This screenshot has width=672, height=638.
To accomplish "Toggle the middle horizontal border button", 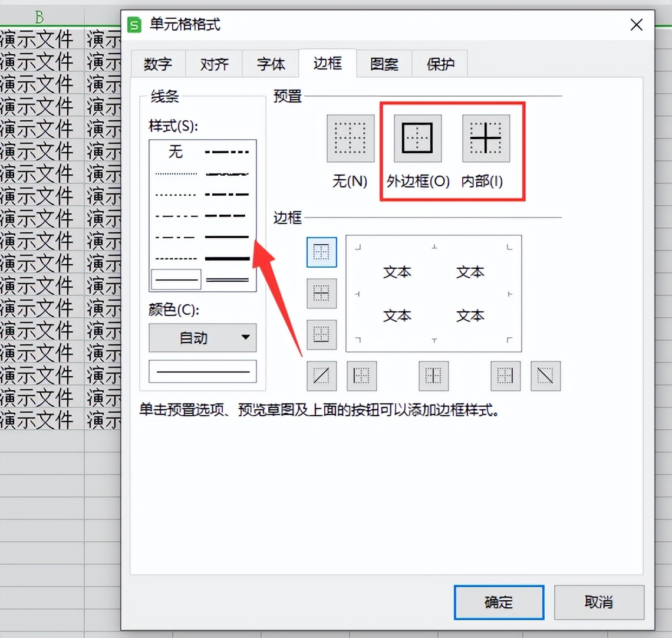I will (321, 293).
